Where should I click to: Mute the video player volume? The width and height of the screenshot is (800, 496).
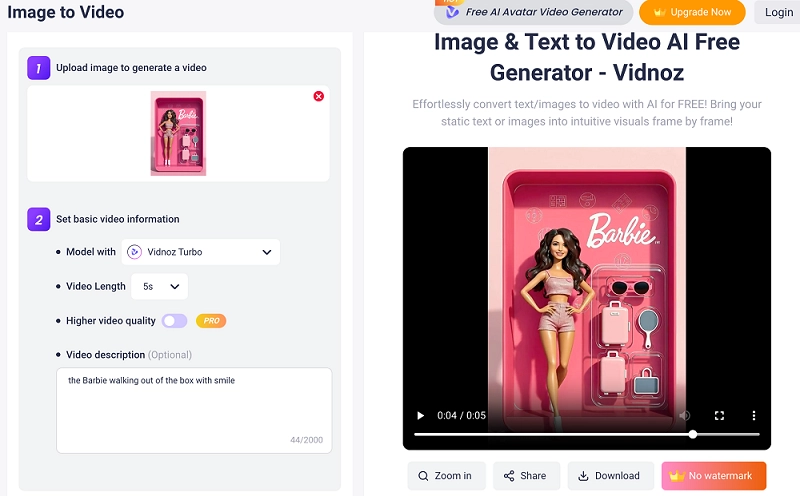(x=685, y=415)
